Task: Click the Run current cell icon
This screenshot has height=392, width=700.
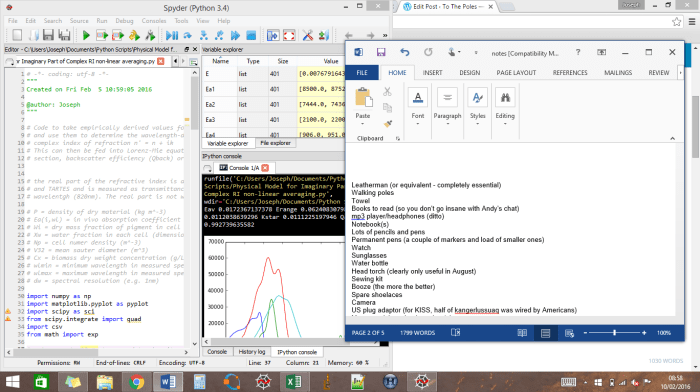Action: click(x=102, y=35)
